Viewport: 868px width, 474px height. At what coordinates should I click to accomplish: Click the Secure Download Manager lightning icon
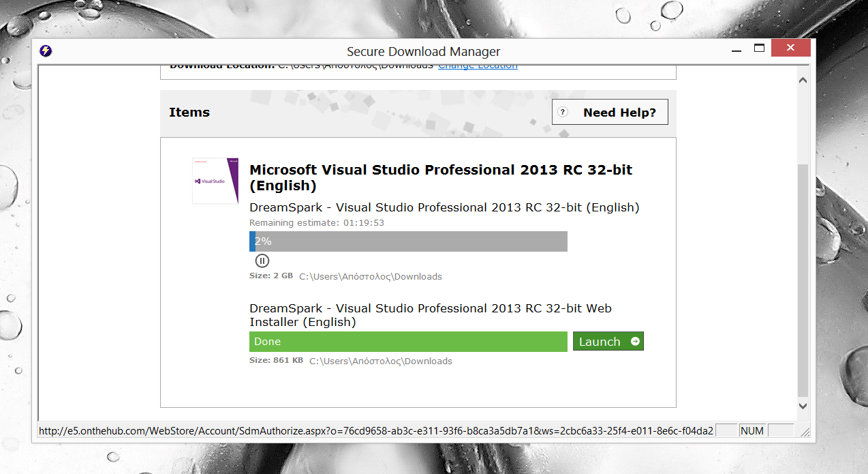tap(46, 51)
